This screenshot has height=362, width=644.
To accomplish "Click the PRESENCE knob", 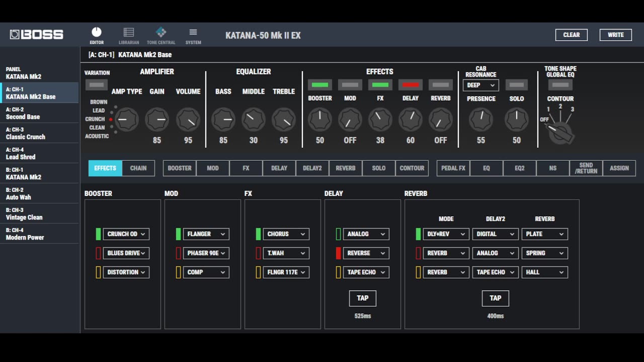I will pyautogui.click(x=481, y=120).
